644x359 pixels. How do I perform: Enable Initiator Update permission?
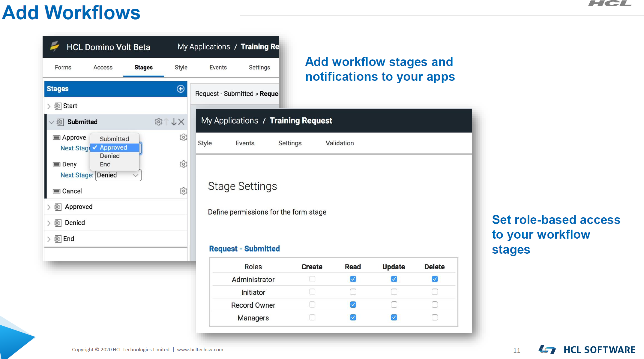pos(394,292)
